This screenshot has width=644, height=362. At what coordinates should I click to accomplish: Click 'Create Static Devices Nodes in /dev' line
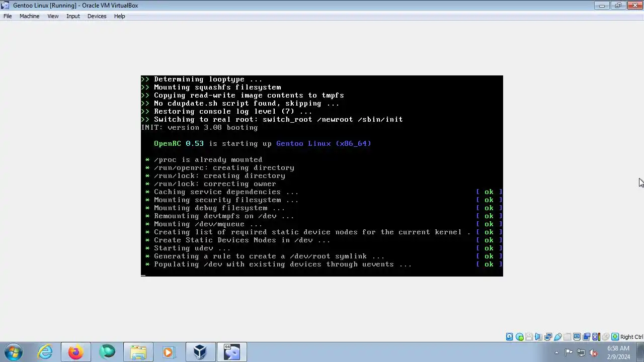click(x=242, y=240)
